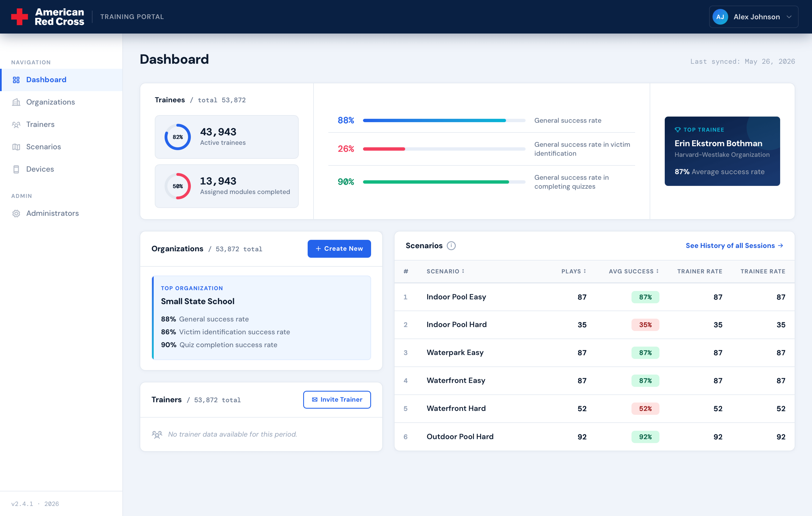Click the Top Trainee trophy icon
812x516 pixels.
pyautogui.click(x=677, y=130)
